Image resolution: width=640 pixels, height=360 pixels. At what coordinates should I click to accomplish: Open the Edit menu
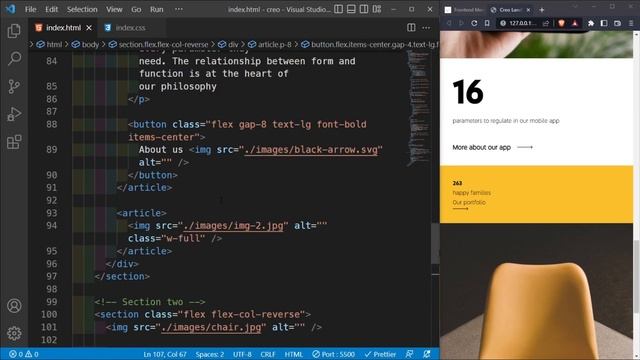tap(51, 9)
